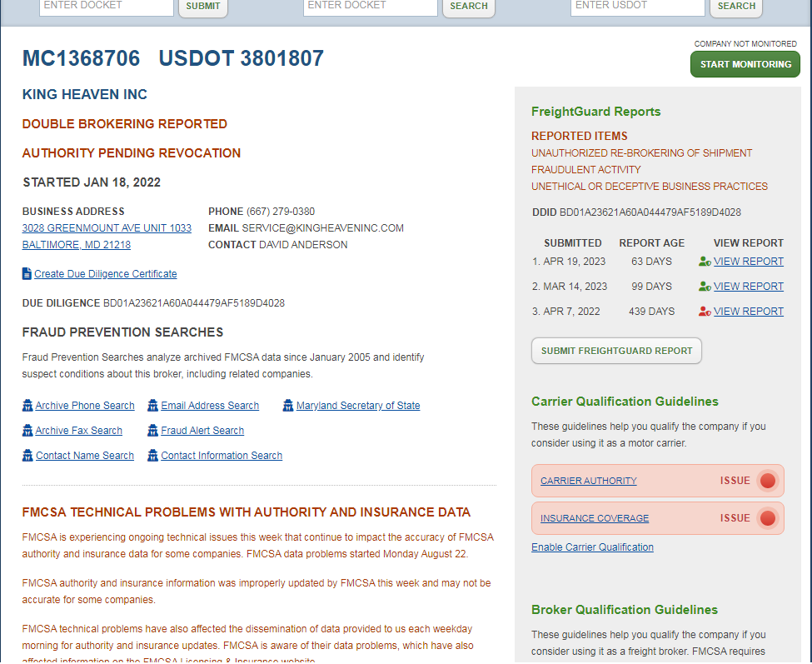Click the red Insurance Coverage issue indicator

point(767,518)
